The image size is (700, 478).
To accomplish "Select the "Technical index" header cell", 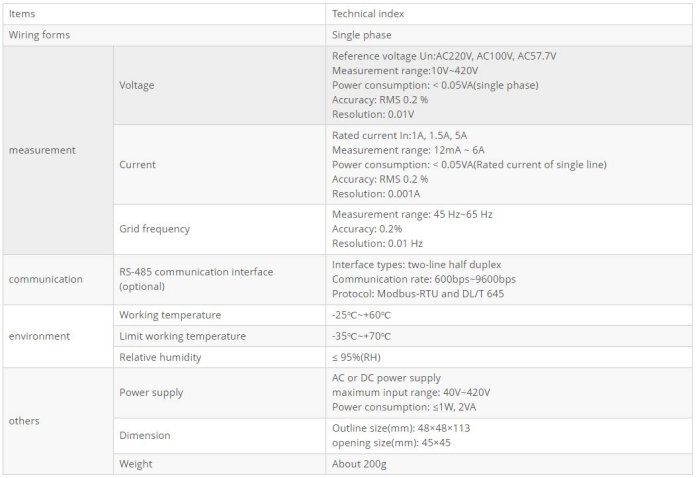I will 368,14.
